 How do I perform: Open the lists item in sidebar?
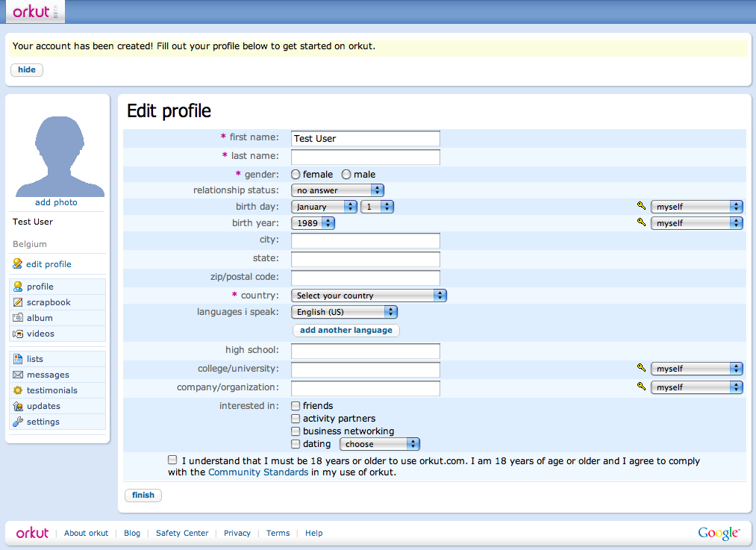pyautogui.click(x=35, y=359)
